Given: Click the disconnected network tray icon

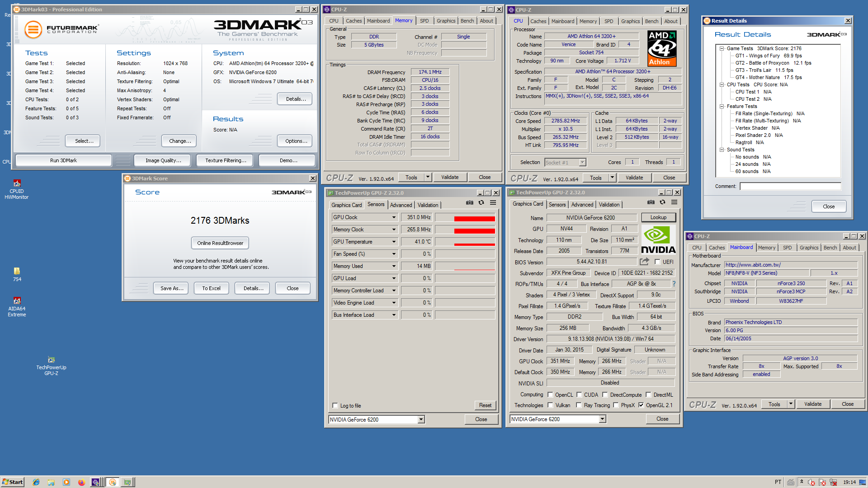Looking at the screenshot, I should [x=833, y=482].
